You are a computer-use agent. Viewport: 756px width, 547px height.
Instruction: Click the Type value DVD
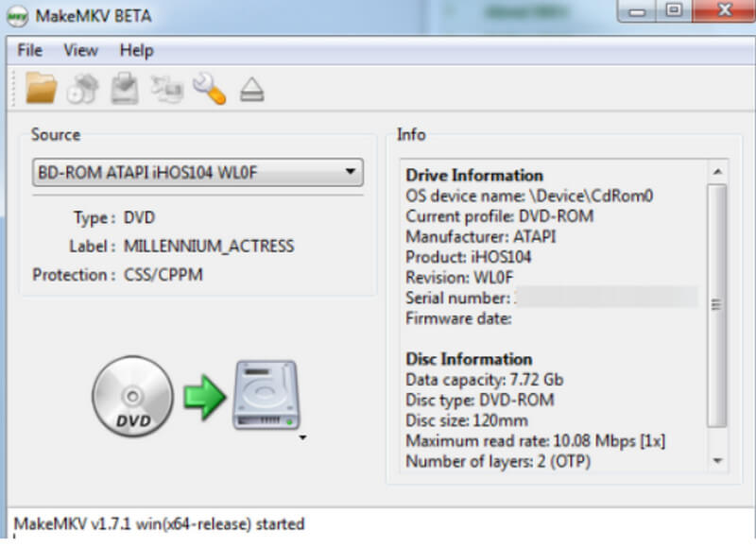[139, 218]
